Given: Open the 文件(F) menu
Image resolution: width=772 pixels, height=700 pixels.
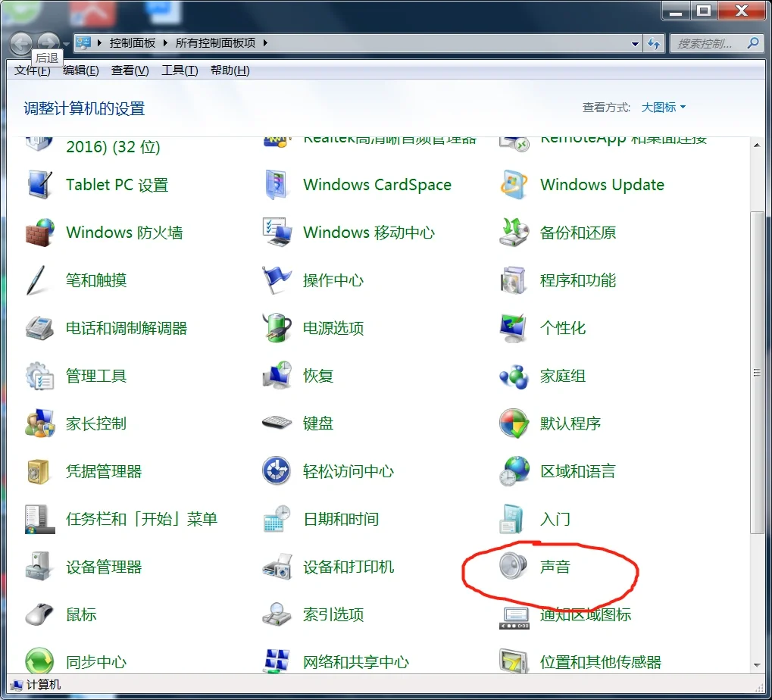Looking at the screenshot, I should coord(33,70).
